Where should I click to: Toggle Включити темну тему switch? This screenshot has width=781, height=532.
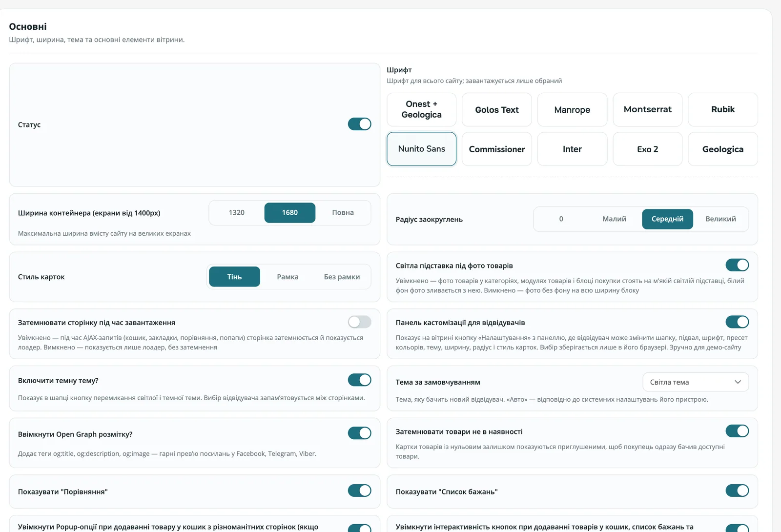tap(359, 380)
